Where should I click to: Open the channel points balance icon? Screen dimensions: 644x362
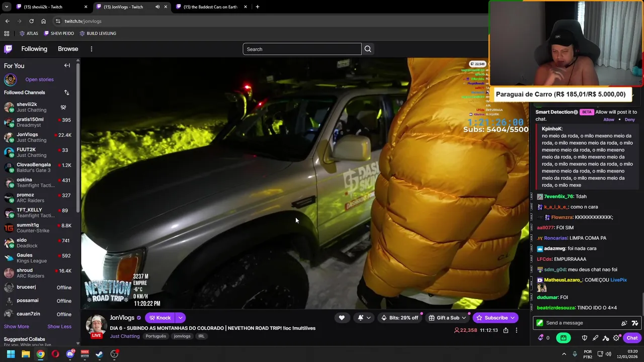pyautogui.click(x=541, y=338)
